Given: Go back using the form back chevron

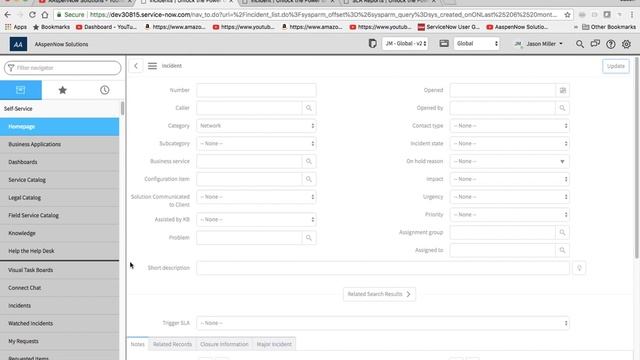Looking at the screenshot, I should coord(136,66).
